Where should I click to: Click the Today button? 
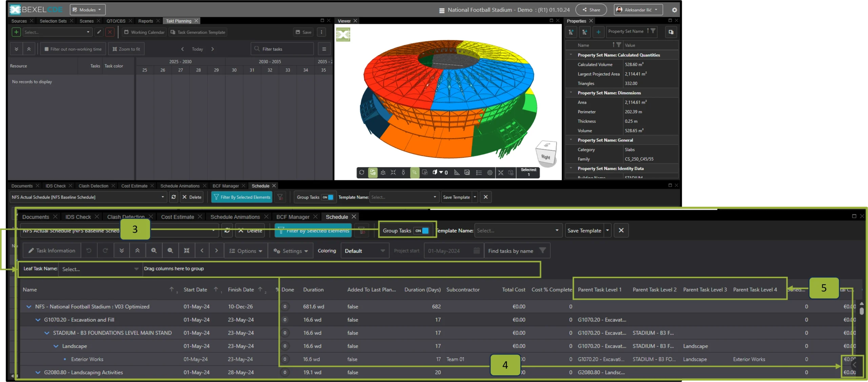point(197,49)
